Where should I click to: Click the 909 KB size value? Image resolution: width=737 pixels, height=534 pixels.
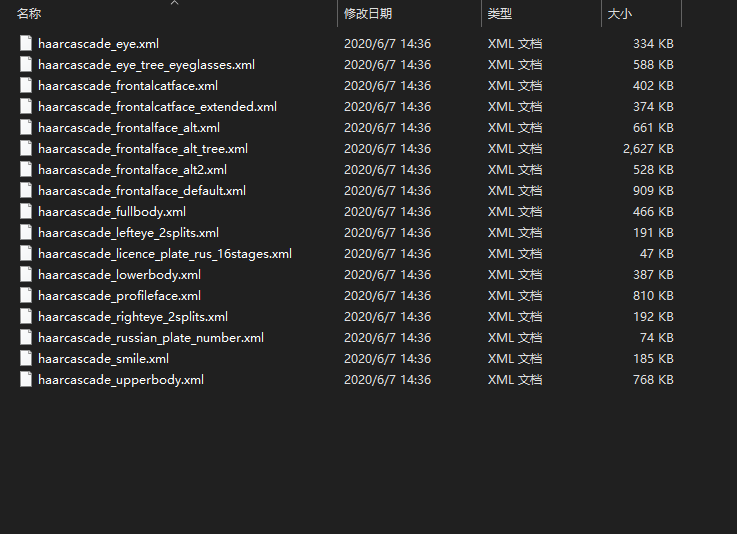tap(653, 191)
